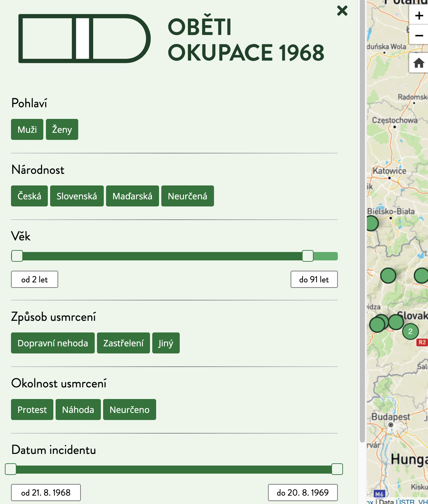
Task: Click the Katowice label on the map
Action: pos(390,171)
